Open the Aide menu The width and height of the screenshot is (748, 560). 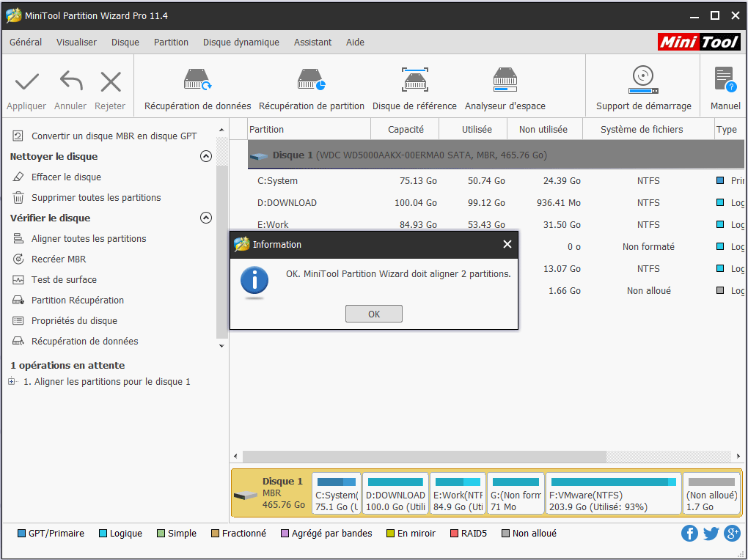pyautogui.click(x=355, y=42)
